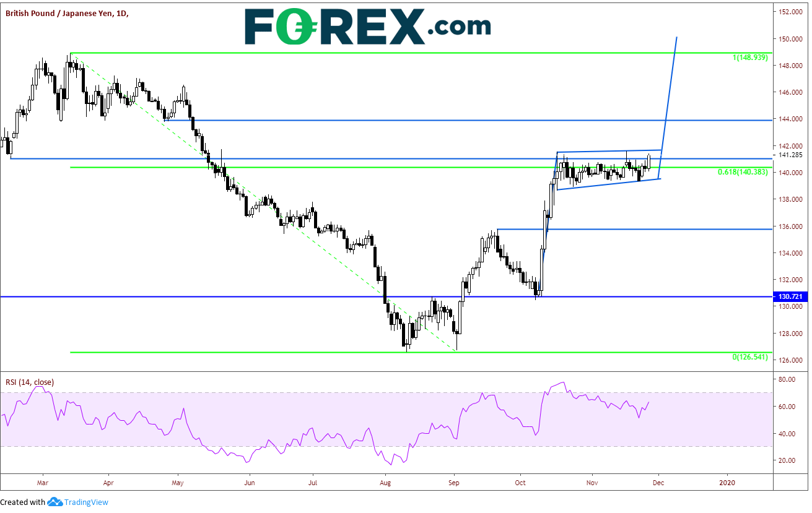The width and height of the screenshot is (812, 513).
Task: Click the 132.000 price axis label
Action: (x=791, y=280)
